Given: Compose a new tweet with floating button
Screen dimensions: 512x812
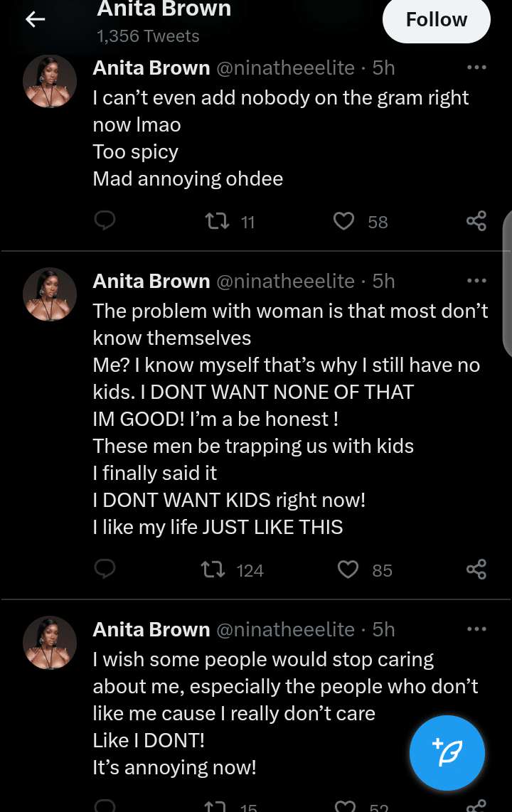Looking at the screenshot, I should point(447,753).
